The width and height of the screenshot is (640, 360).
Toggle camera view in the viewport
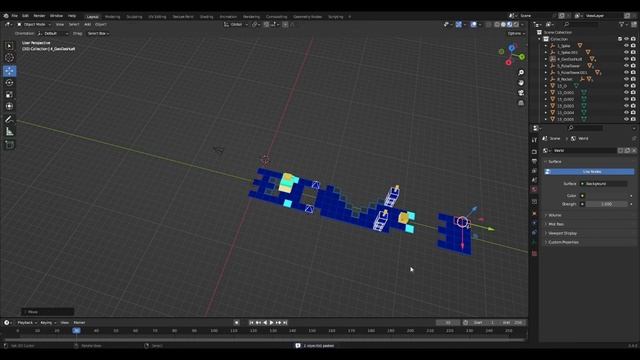(521, 93)
